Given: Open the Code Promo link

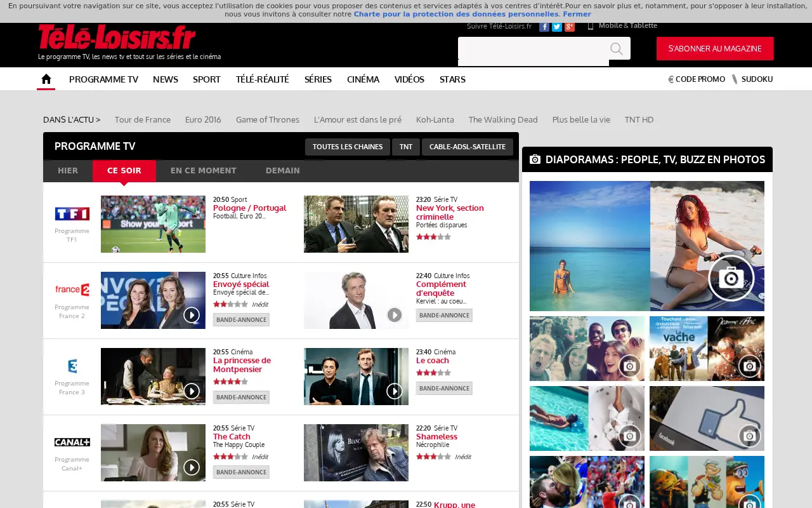Looking at the screenshot, I should 697,79.
